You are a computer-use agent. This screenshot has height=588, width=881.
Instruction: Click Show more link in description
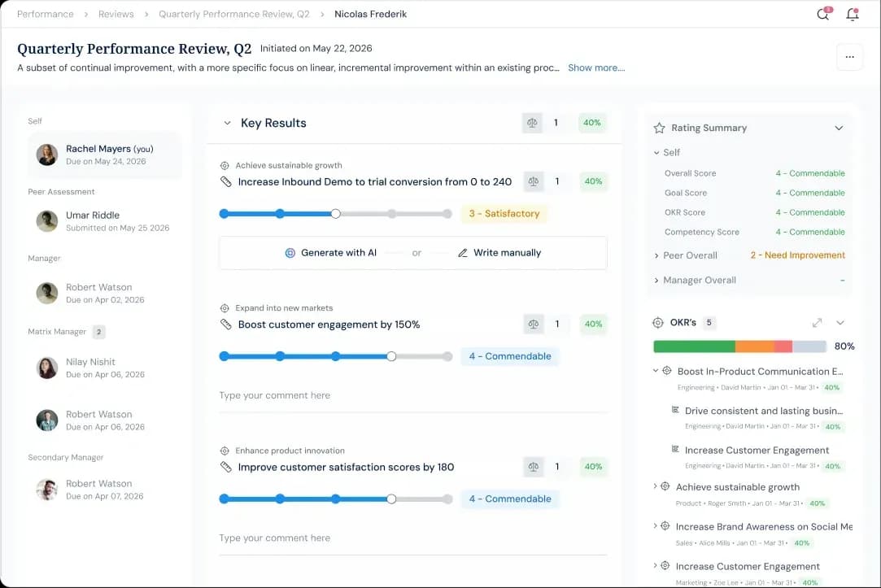596,68
